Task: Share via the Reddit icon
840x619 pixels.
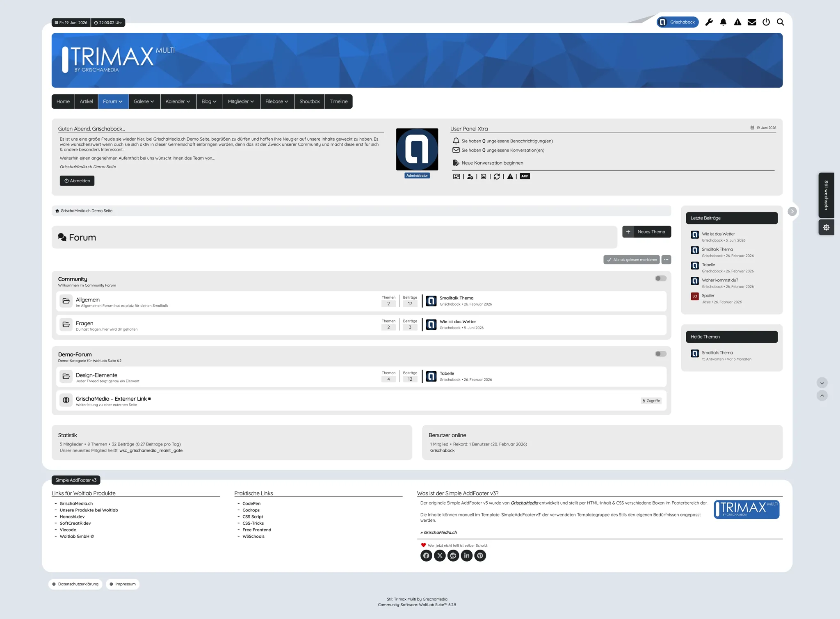Action: tap(453, 555)
